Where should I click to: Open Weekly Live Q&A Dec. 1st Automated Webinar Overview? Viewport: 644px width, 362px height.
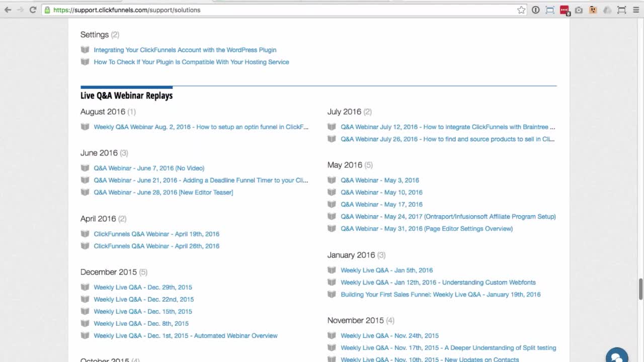tap(186, 335)
